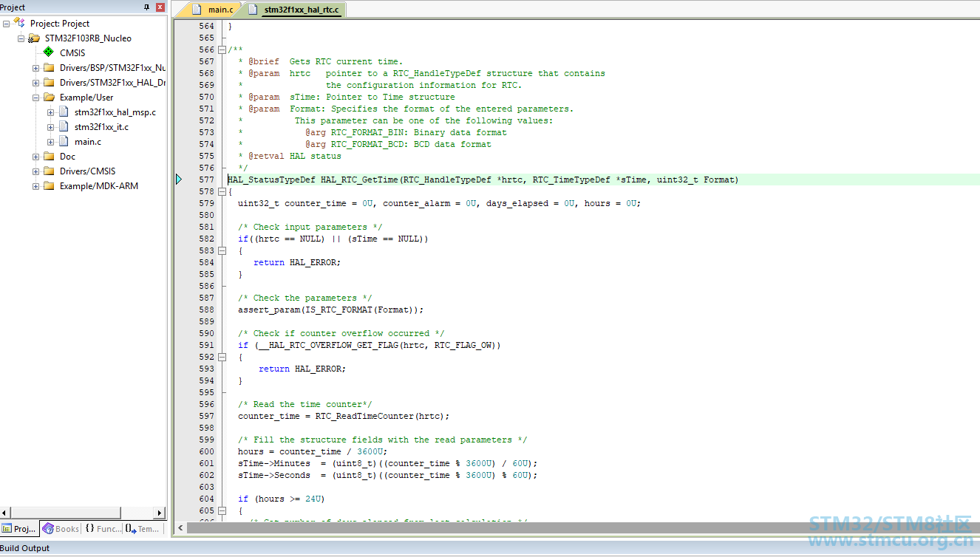This screenshot has width=980, height=557.
Task: Click the STM32F103RB_Nucleo target icon
Action: coord(35,38)
